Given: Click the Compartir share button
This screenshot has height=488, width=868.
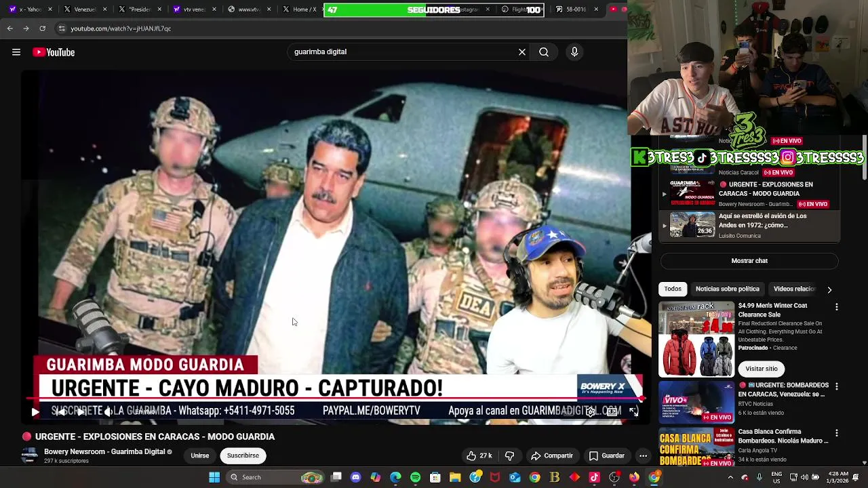Looking at the screenshot, I should [552, 455].
